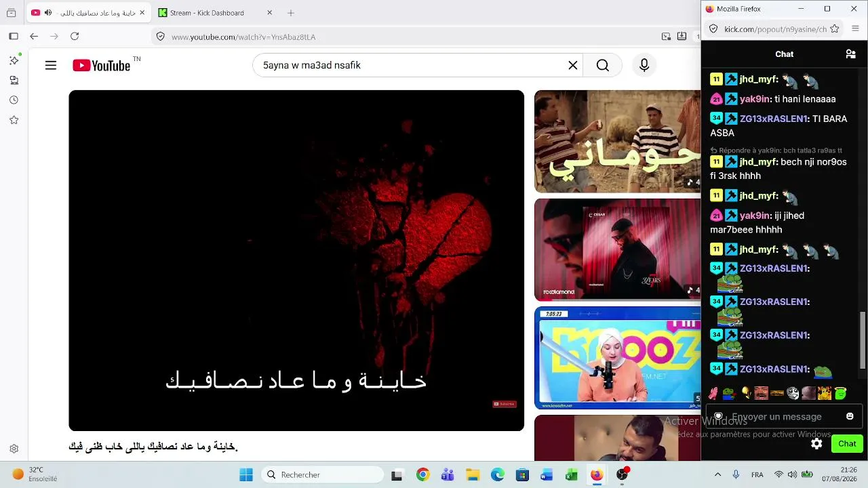
Task: Open Microsoft Edge from the taskbar
Action: click(498, 474)
